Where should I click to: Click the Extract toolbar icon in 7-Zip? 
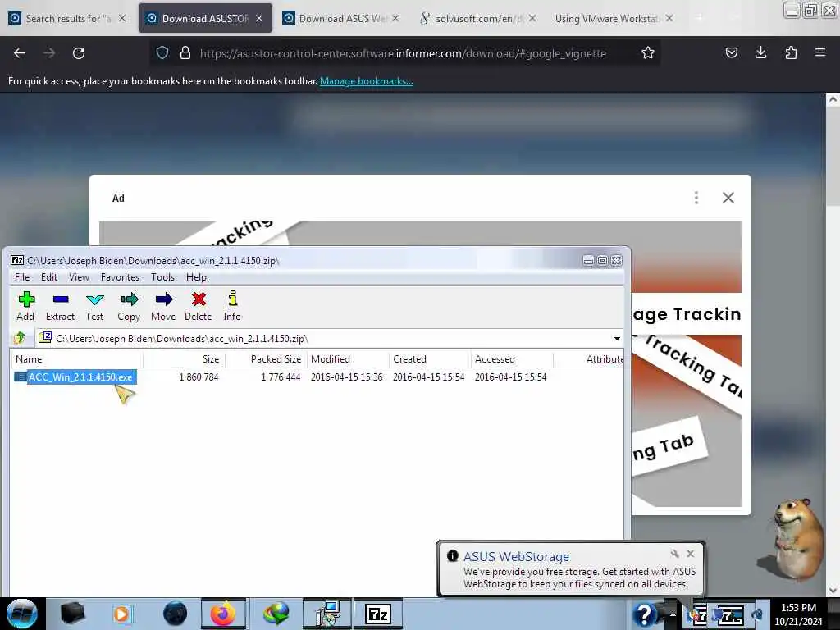click(x=61, y=299)
